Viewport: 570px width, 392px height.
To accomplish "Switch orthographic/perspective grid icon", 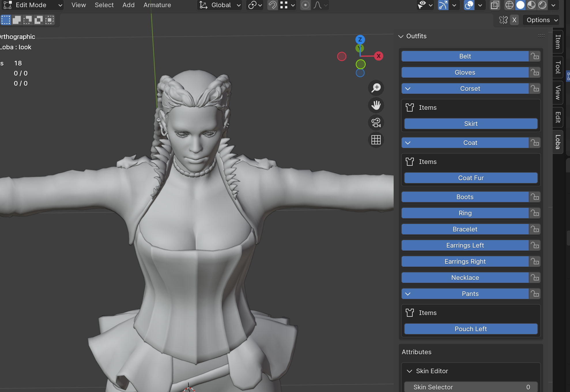I will click(x=376, y=140).
